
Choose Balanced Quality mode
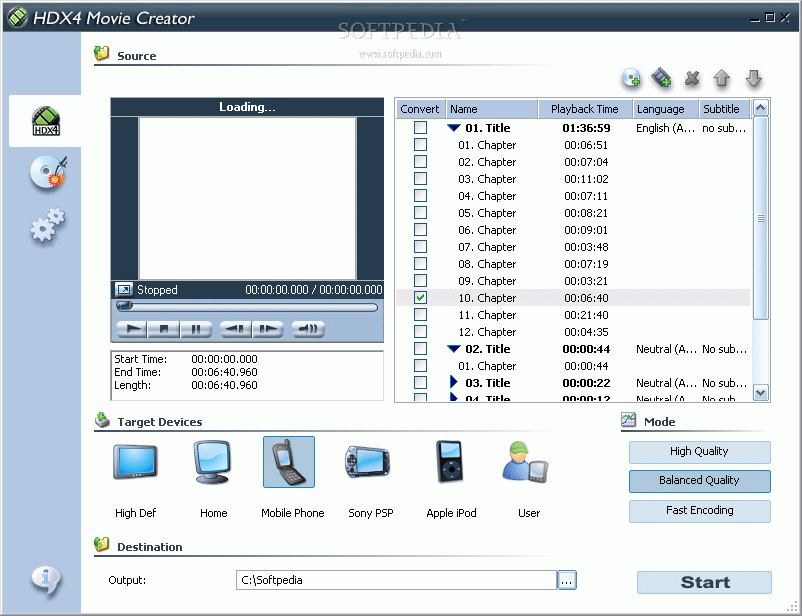tap(699, 481)
